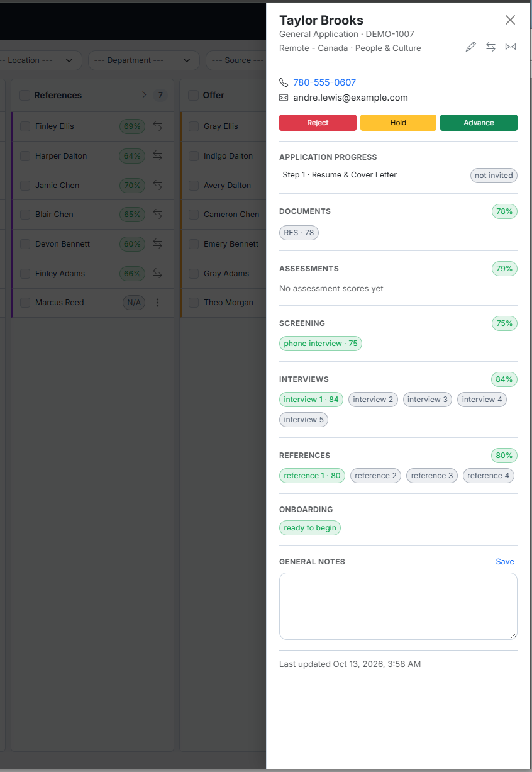The image size is (532, 772).
Task: Tick the checkbox next to Avery Dalton
Action: point(194,186)
